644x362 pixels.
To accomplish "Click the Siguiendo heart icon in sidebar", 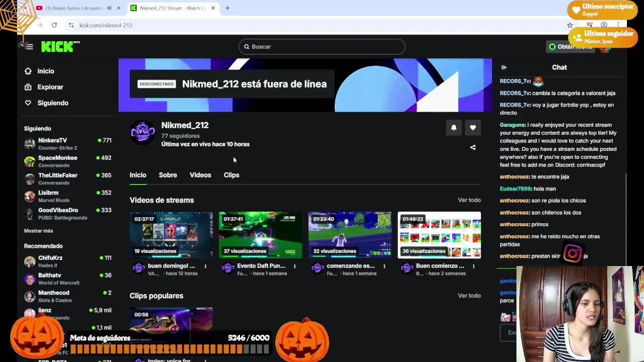I will [28, 103].
